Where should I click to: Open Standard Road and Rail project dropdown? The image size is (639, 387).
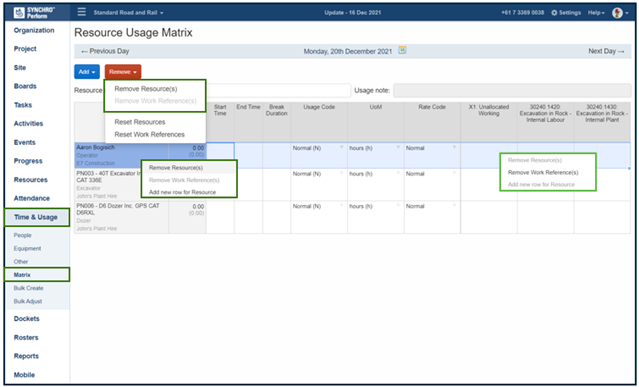[x=128, y=13]
